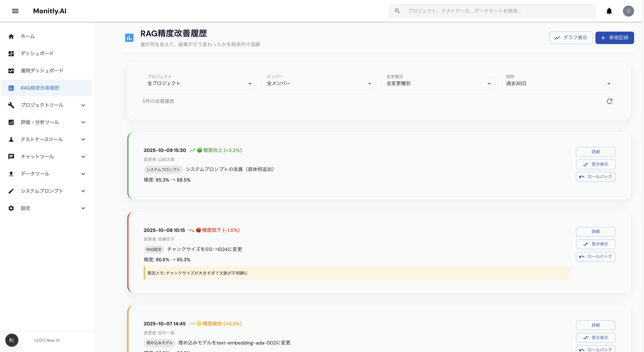Image resolution: width=644 pixels, height=352 pixels.
Task: Click the 新規記録 button
Action: 614,38
